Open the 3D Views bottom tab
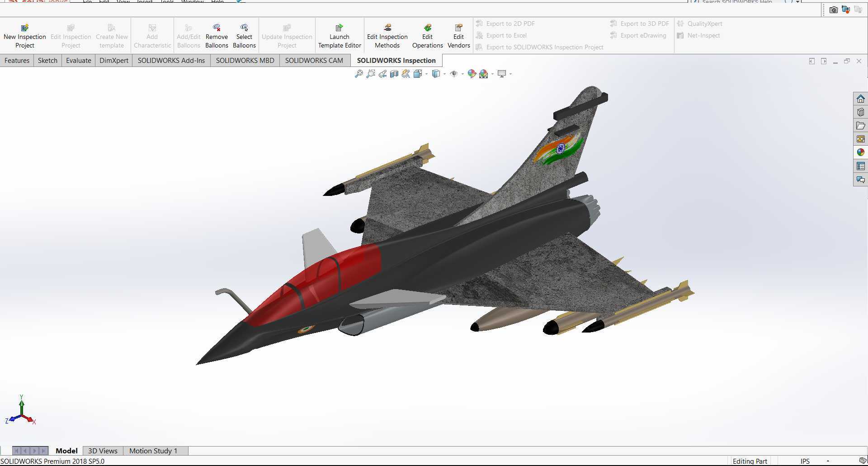 [103, 451]
